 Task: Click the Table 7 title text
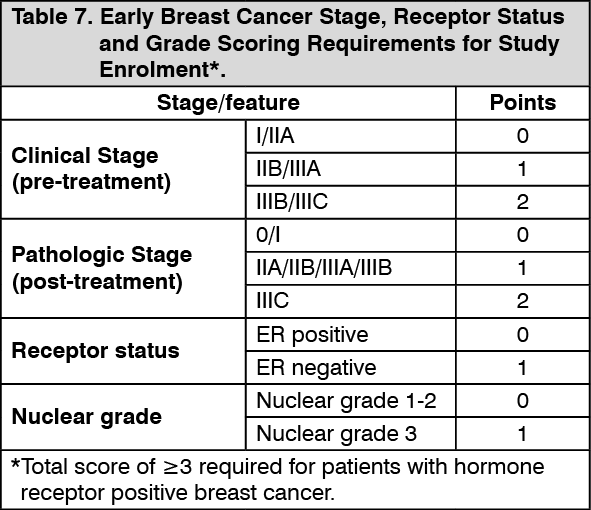(x=288, y=43)
